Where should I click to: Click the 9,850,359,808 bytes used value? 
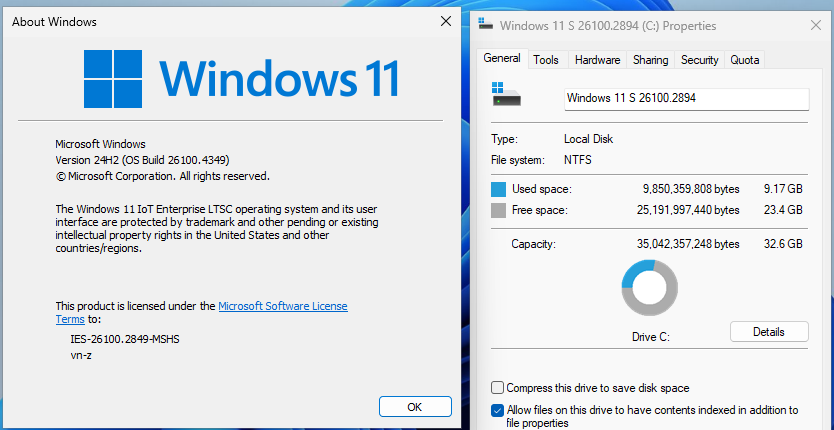click(x=691, y=189)
